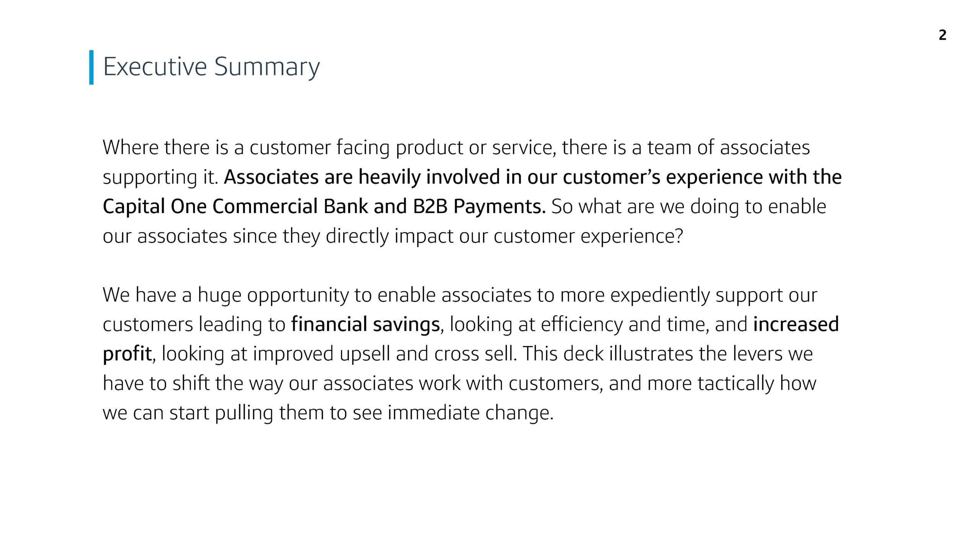Click the bold phrase 'Capital One Commercial Bank'

point(235,206)
